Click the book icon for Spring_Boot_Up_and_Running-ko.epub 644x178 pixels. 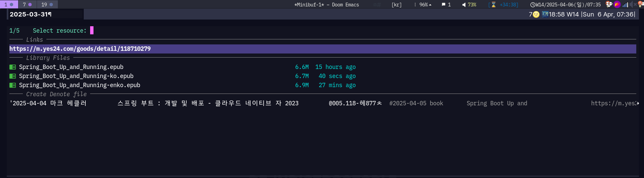click(x=13, y=76)
